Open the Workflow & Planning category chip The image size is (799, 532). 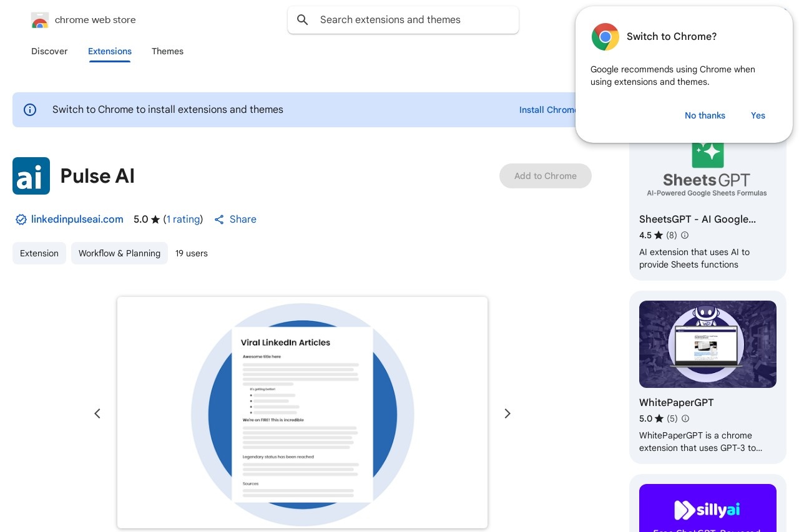click(119, 253)
